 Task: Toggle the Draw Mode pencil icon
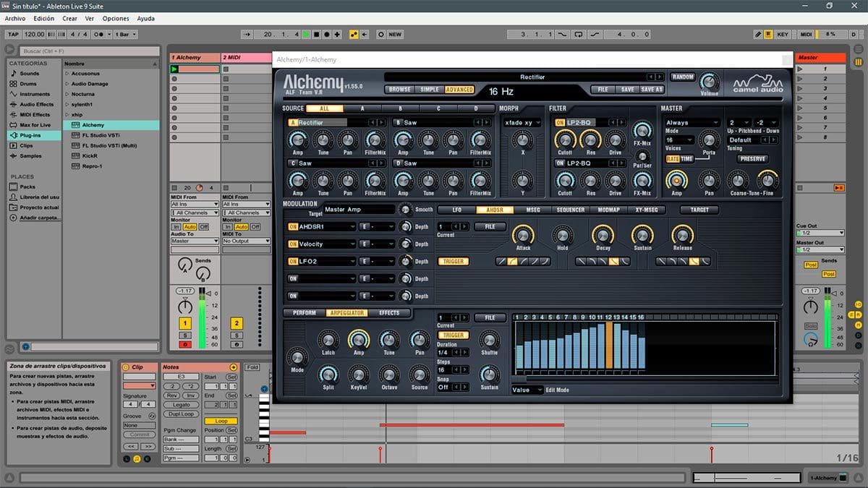757,34
